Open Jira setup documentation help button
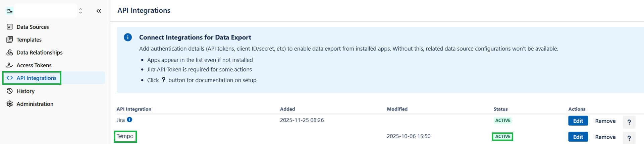Screen dimensions: 644x144 point(629,122)
